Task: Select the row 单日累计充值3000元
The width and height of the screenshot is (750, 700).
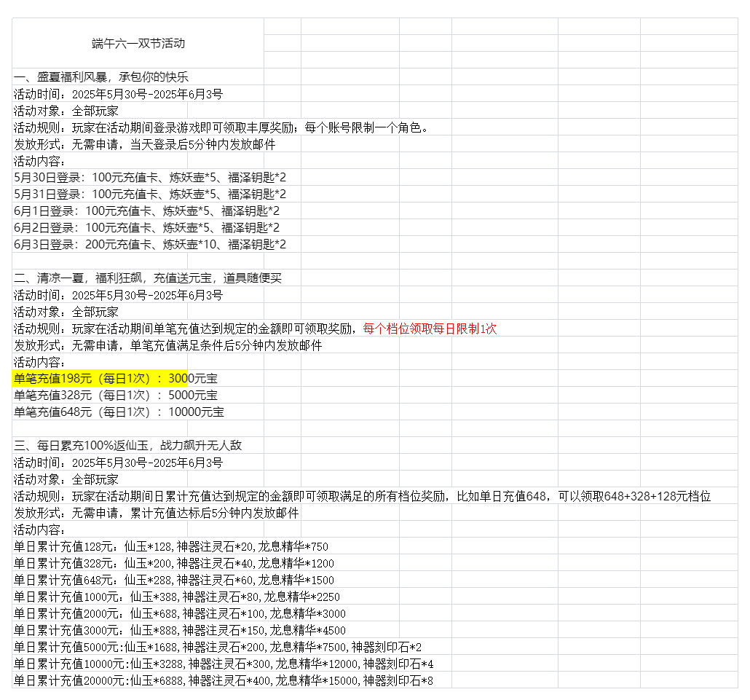Action: [x=179, y=630]
